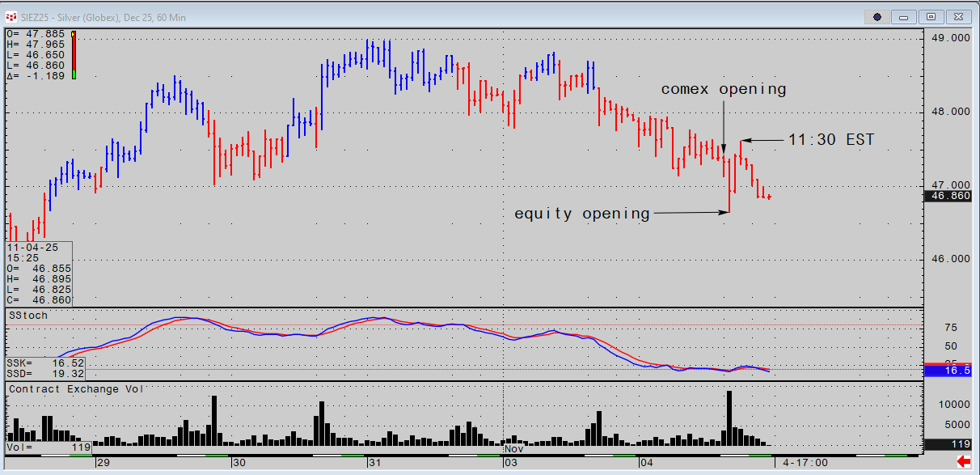Maximize the Silver chart window
This screenshot has width=980, height=475.
(x=931, y=16)
